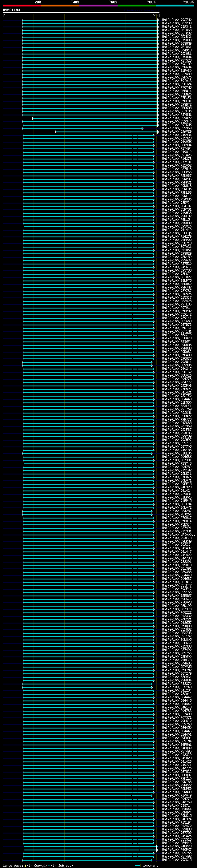This screenshot has height=868, width=197.
Task: Select the UniRef100_Q40934 label
Action: pyautogui.click(x=177, y=135)
